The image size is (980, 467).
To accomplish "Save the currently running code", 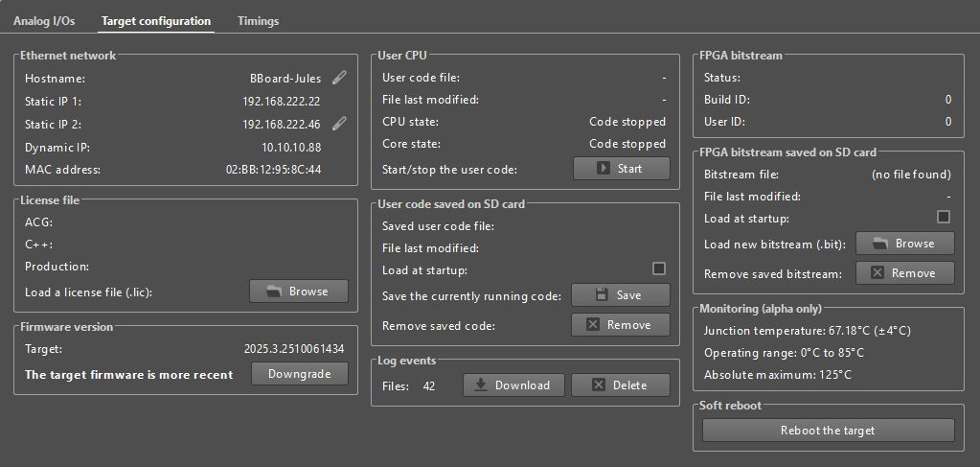I will pos(620,294).
